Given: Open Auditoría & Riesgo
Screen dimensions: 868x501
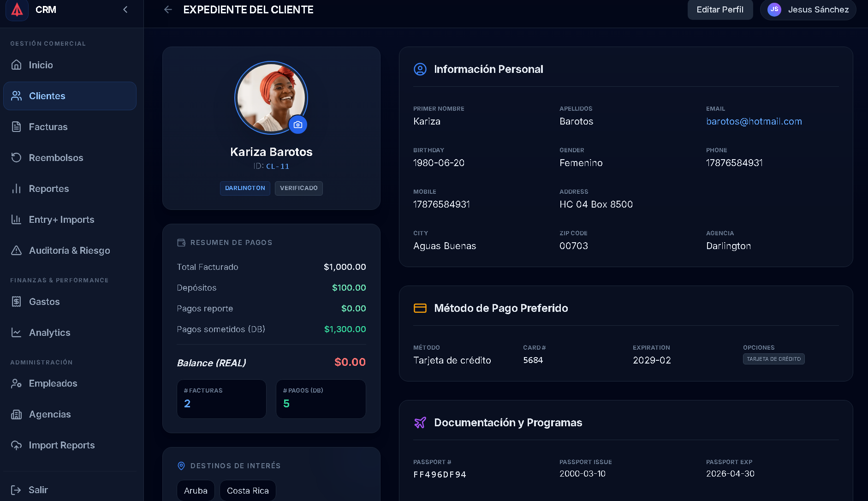Looking at the screenshot, I should coord(70,250).
